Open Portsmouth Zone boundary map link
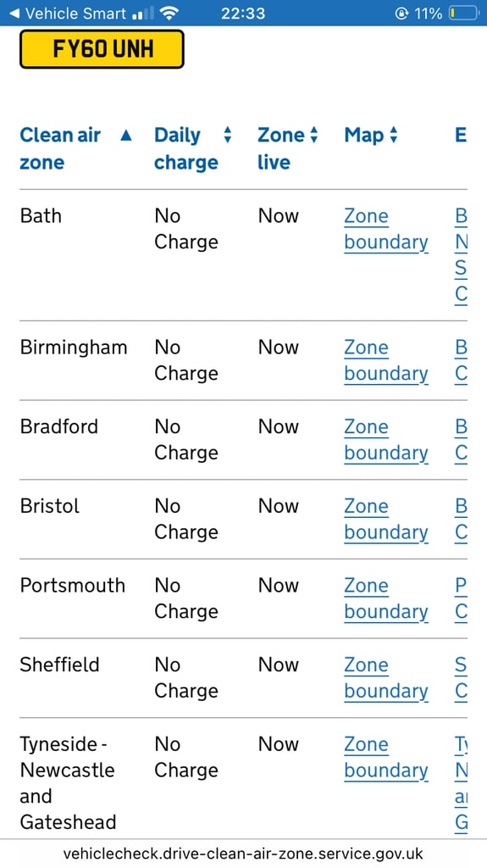This screenshot has width=487, height=868. (x=385, y=598)
